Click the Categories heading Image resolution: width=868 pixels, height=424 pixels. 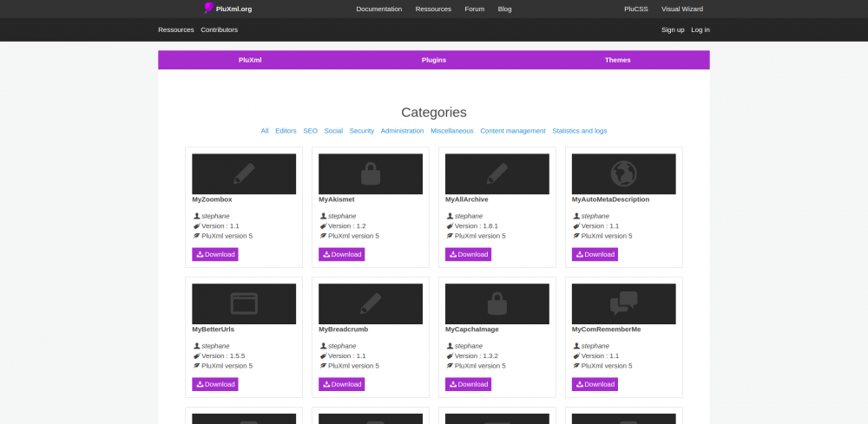tap(434, 112)
